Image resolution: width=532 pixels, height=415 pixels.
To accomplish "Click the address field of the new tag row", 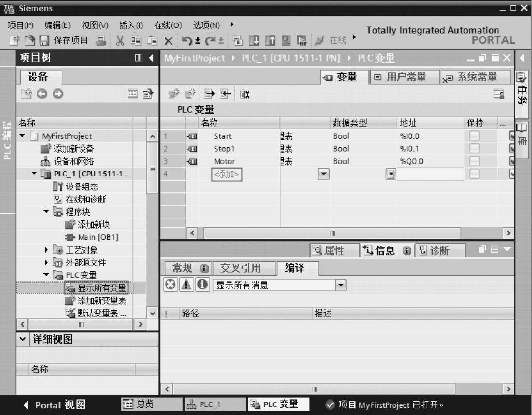I will tap(430, 174).
